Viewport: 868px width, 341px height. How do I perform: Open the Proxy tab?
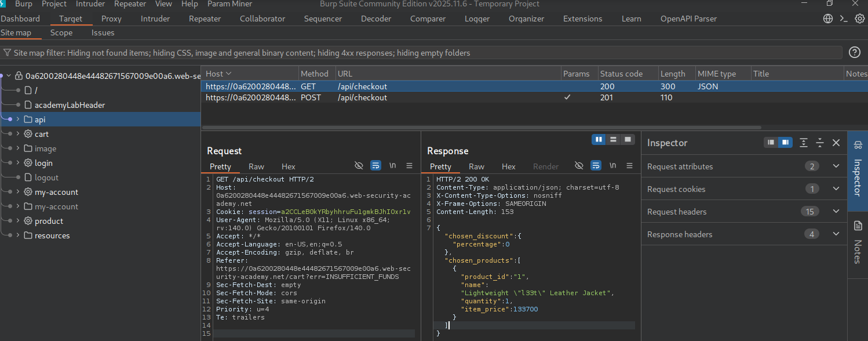(x=111, y=19)
